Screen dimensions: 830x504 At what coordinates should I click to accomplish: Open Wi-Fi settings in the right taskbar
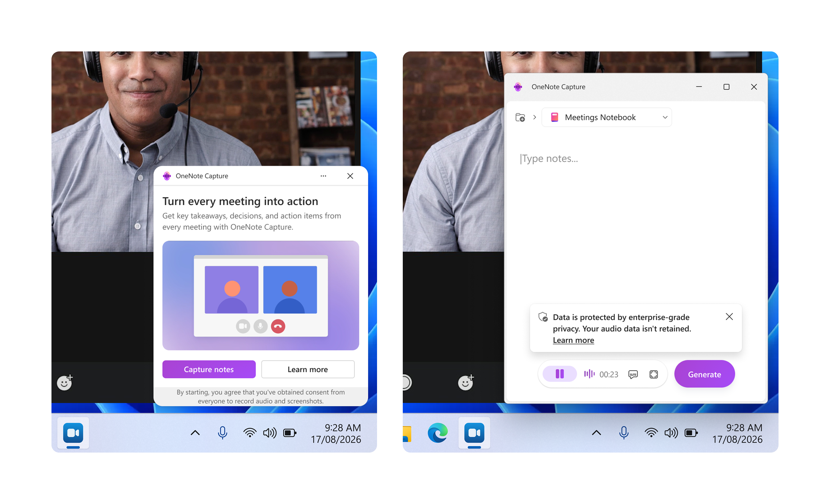click(x=651, y=433)
